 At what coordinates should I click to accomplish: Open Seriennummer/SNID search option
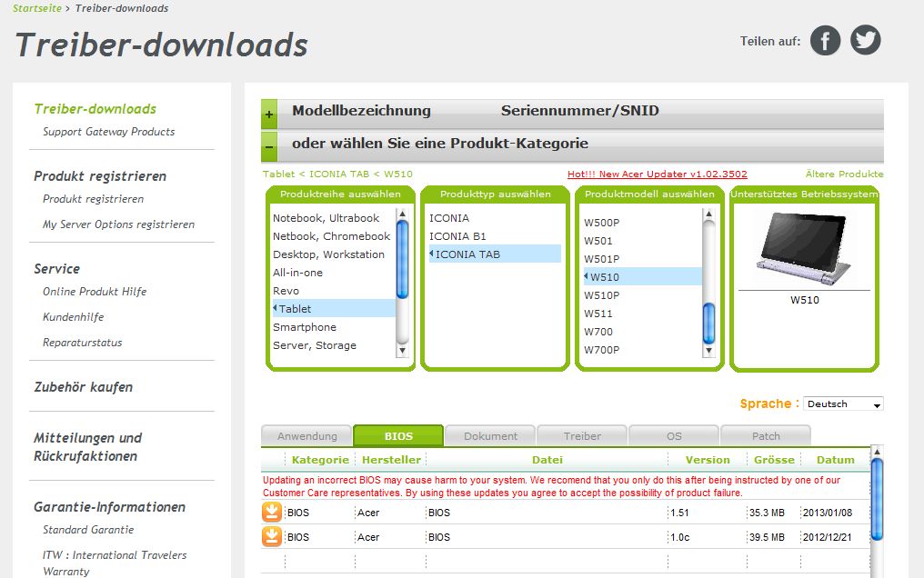[580, 111]
